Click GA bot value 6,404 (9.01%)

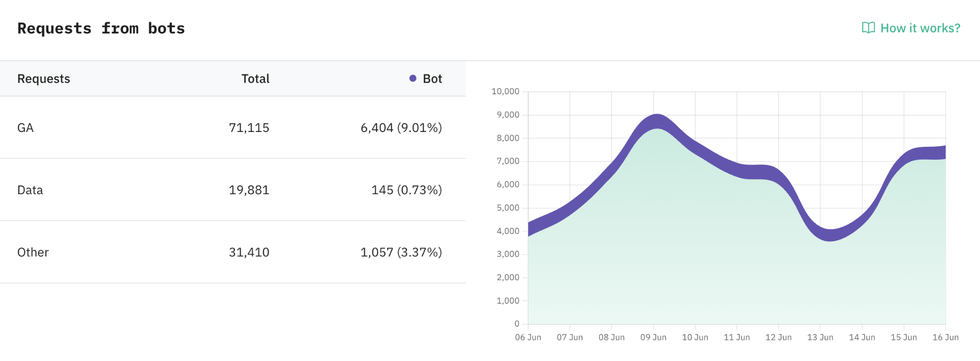click(x=401, y=128)
